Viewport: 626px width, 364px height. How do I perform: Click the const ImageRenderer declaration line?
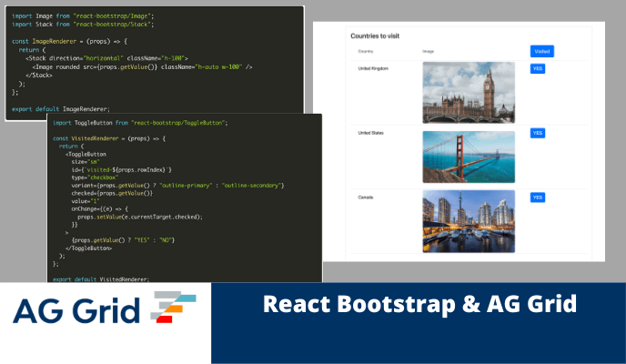69,41
